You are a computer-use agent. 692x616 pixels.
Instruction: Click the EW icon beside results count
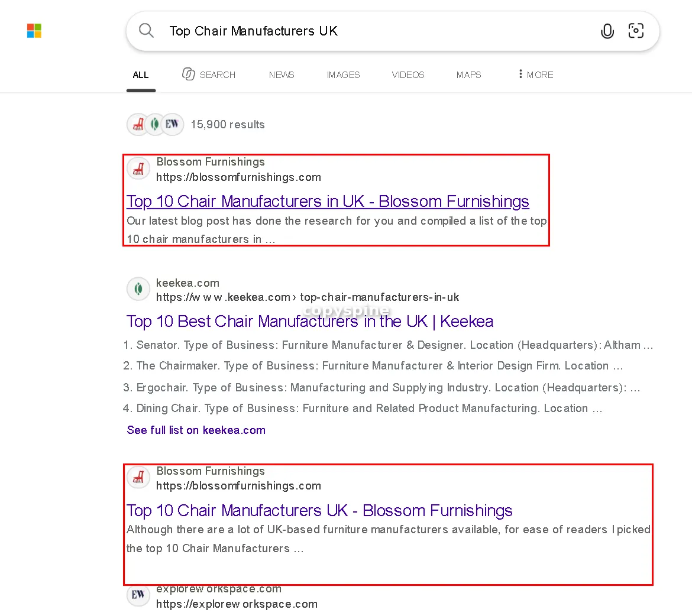(172, 124)
